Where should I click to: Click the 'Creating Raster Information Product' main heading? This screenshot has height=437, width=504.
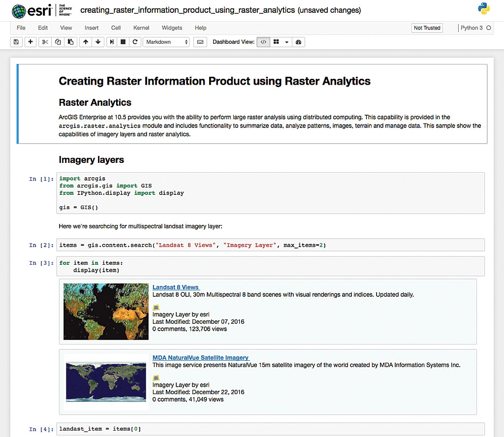[215, 81]
